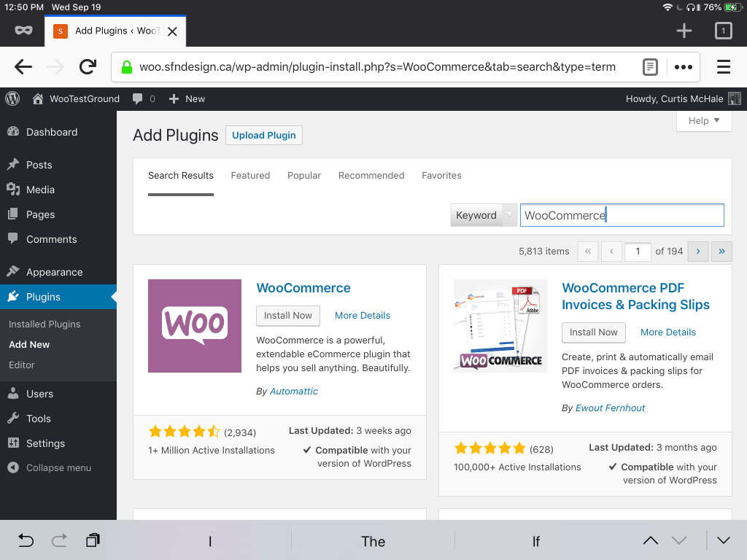
Task: Switch to the Popular tab
Action: (x=304, y=175)
